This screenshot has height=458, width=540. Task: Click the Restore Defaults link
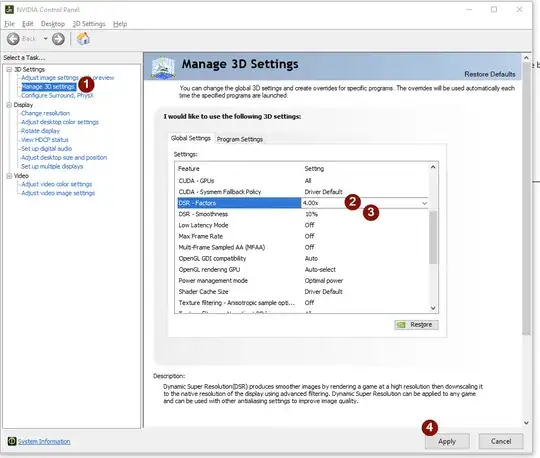click(490, 74)
